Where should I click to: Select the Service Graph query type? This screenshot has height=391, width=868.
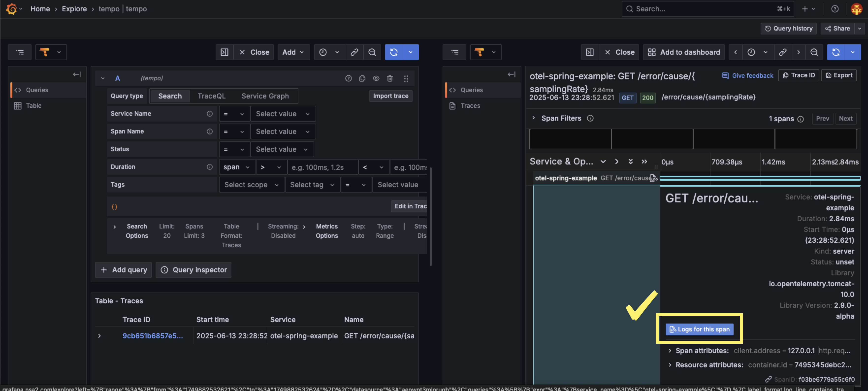click(x=265, y=96)
